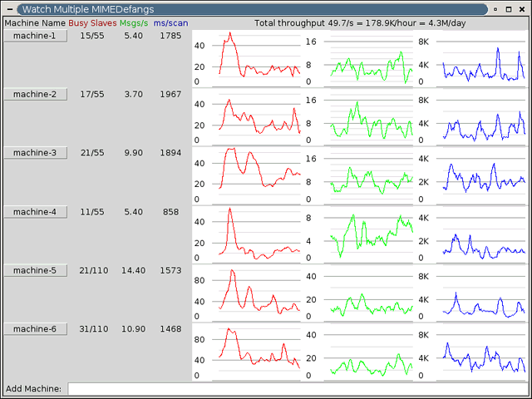Click machine-6 blue ms/scan graph
The width and height of the screenshot is (532, 399).
pyautogui.click(x=483, y=353)
